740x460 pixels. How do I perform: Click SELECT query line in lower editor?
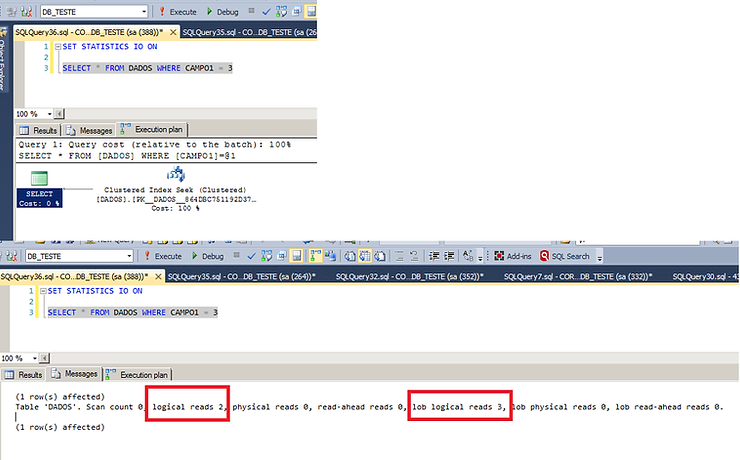point(133,312)
